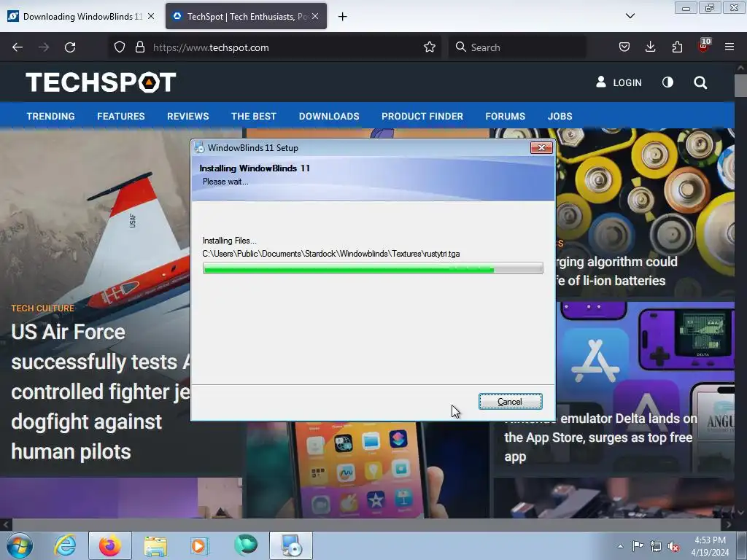747x560 pixels.
Task: Open the tracking protection shield icon
Action: (120, 47)
